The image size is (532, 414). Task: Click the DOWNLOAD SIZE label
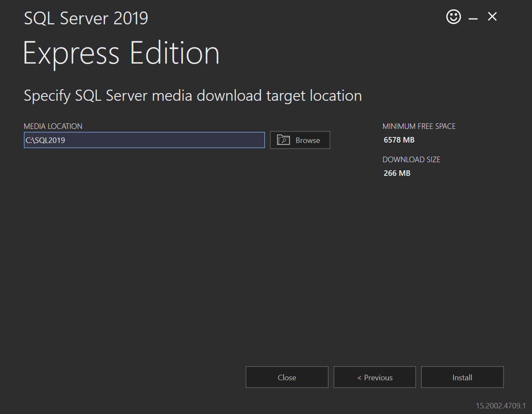tap(411, 160)
